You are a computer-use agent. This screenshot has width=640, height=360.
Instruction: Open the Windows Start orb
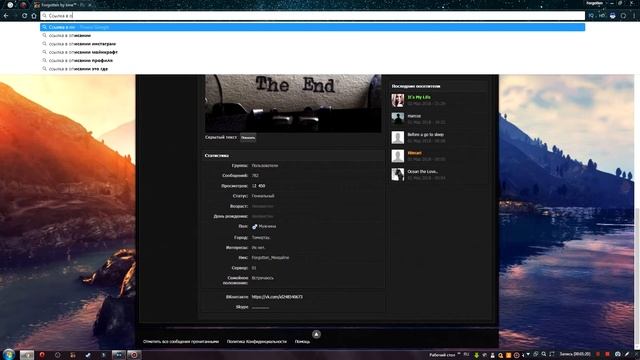coord(9,354)
